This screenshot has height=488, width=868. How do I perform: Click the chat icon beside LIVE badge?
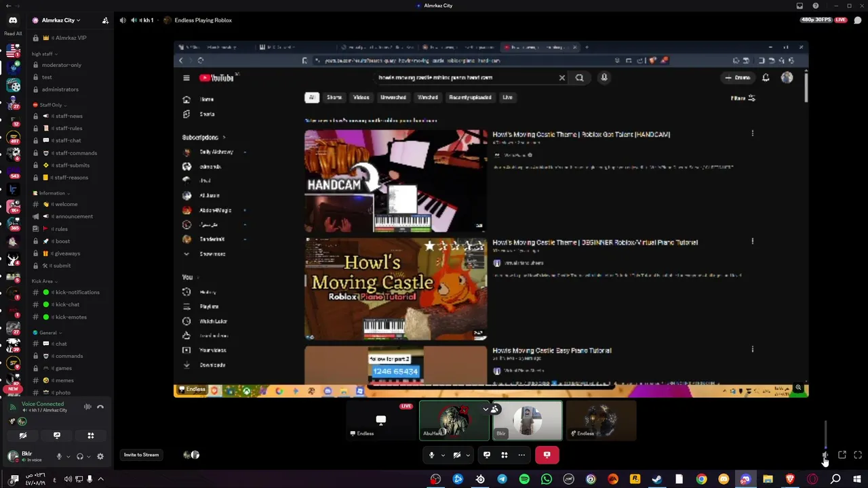(858, 20)
